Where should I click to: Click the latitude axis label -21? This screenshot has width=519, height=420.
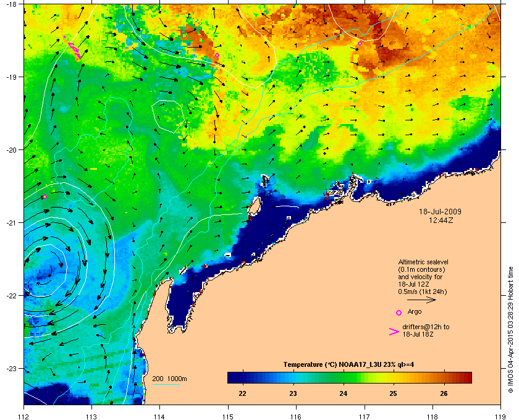pos(11,222)
